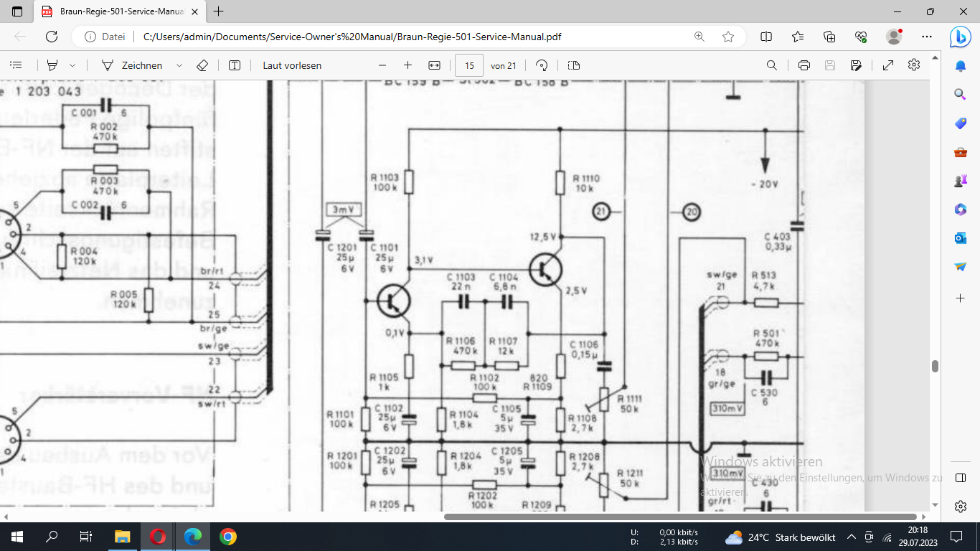Reload the current page
Viewport: 980px width, 551px height.
[52, 37]
